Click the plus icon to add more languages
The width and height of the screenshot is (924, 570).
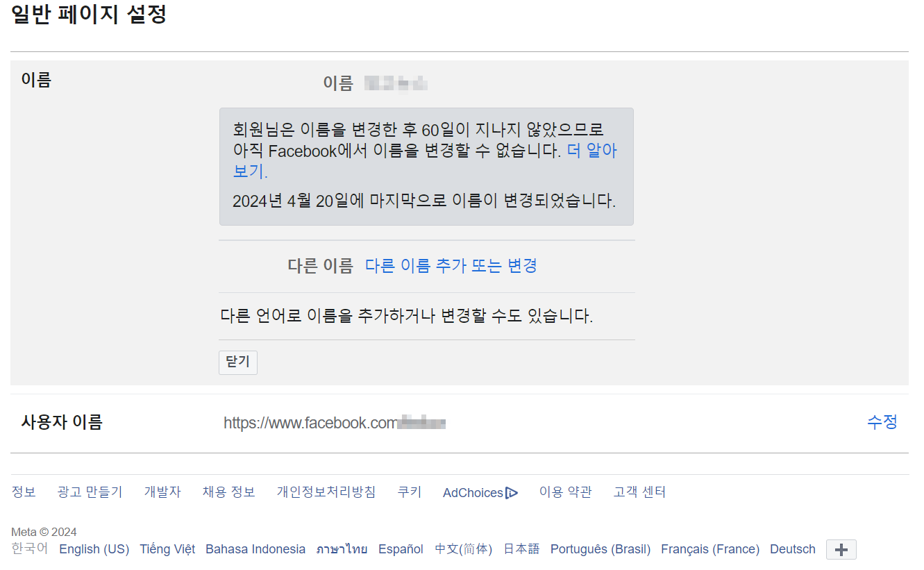(840, 549)
